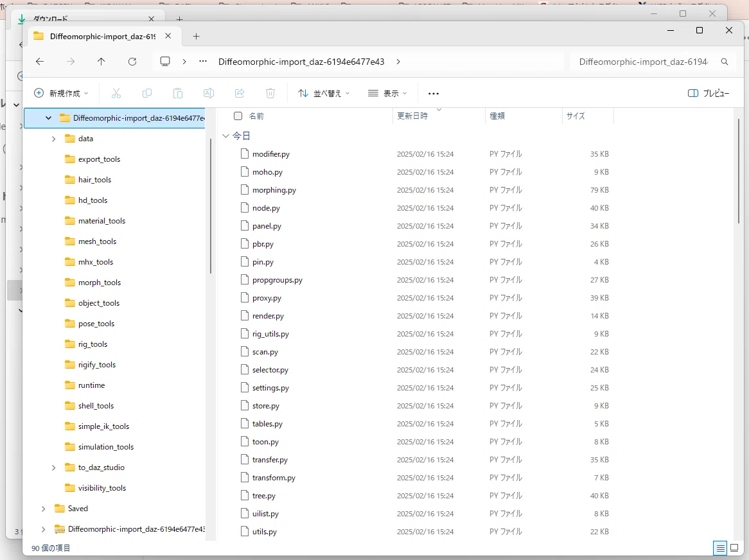This screenshot has width=749, height=560.
Task: Open the visibility_tools folder in tree
Action: point(101,488)
